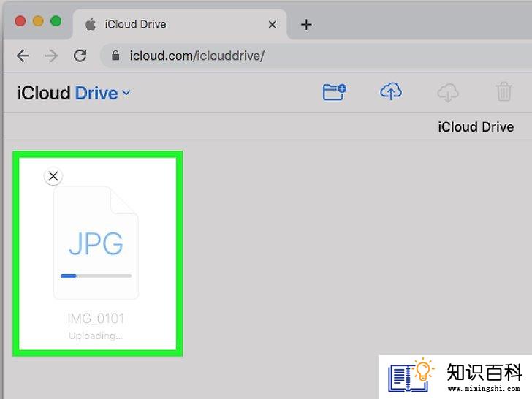The image size is (532, 399).
Task: Create a new folder in iCloud Drive
Action: (x=334, y=92)
